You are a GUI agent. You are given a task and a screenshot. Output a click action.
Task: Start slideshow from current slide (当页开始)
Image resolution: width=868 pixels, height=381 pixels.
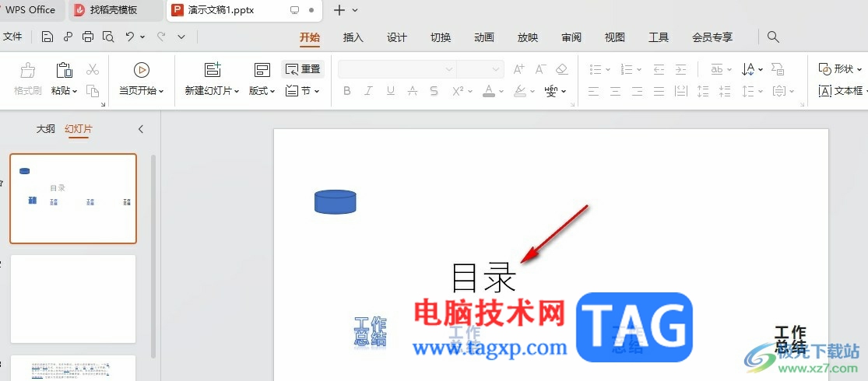click(x=142, y=79)
